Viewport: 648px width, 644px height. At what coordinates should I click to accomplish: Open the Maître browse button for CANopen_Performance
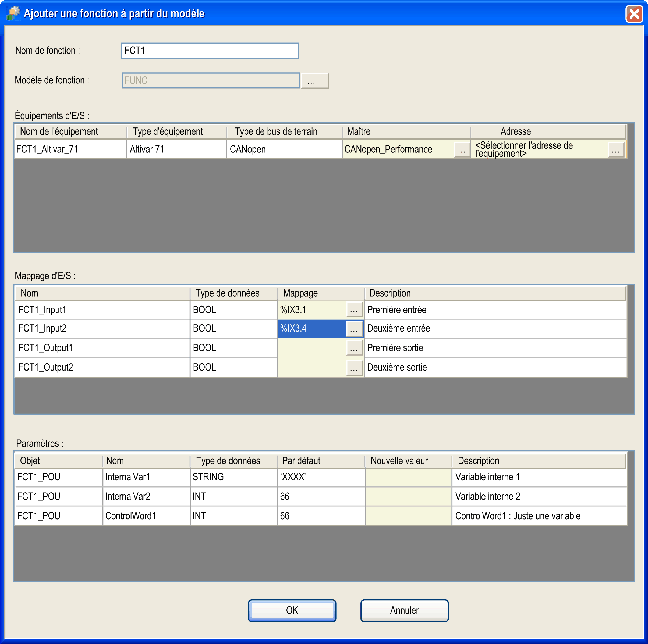[x=462, y=150]
